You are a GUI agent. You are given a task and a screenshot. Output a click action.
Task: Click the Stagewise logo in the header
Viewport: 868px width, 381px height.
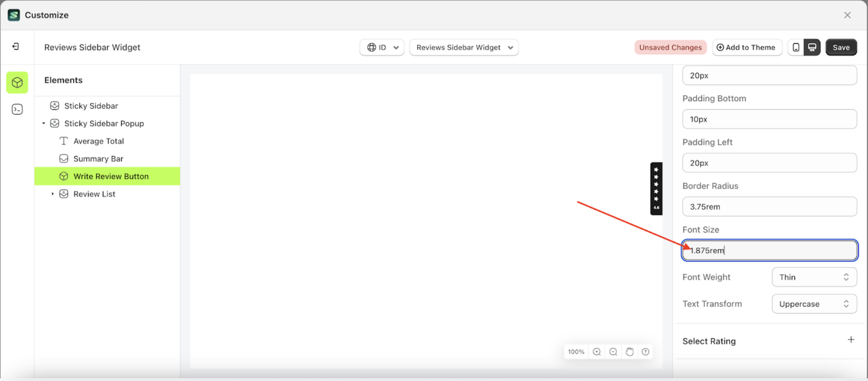[14, 15]
